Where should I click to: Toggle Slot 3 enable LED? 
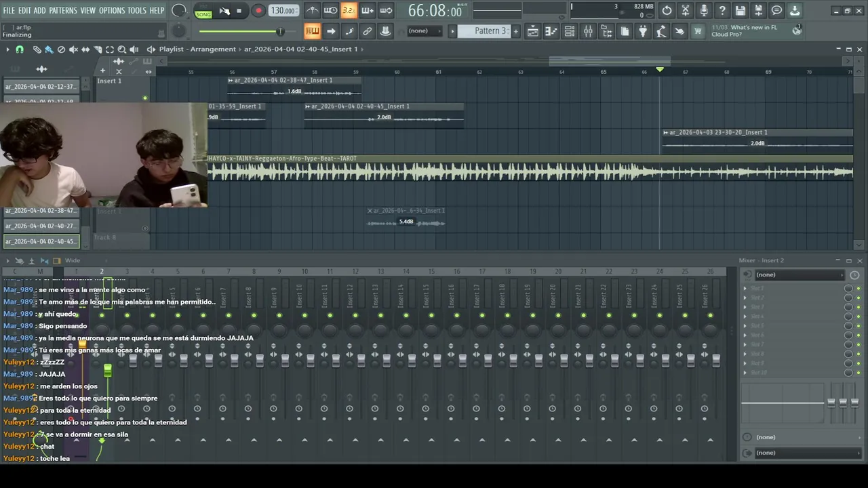(859, 307)
